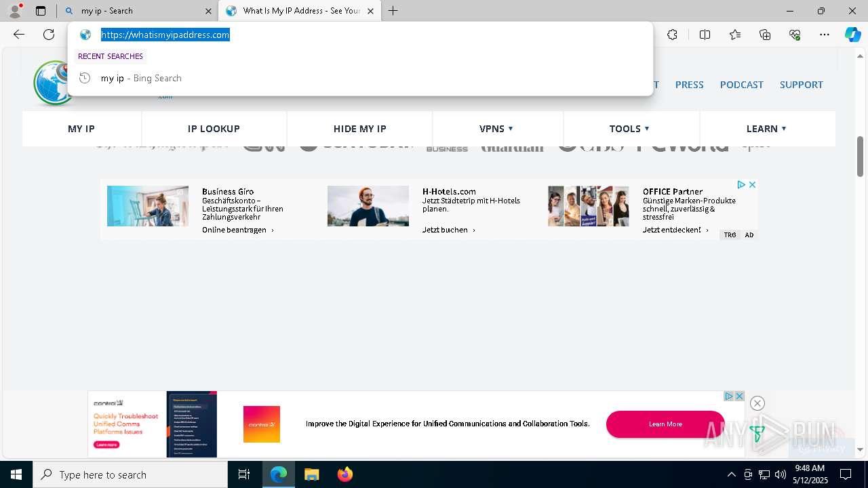
Task: Open Browser essentials heart icon
Action: [x=795, y=35]
